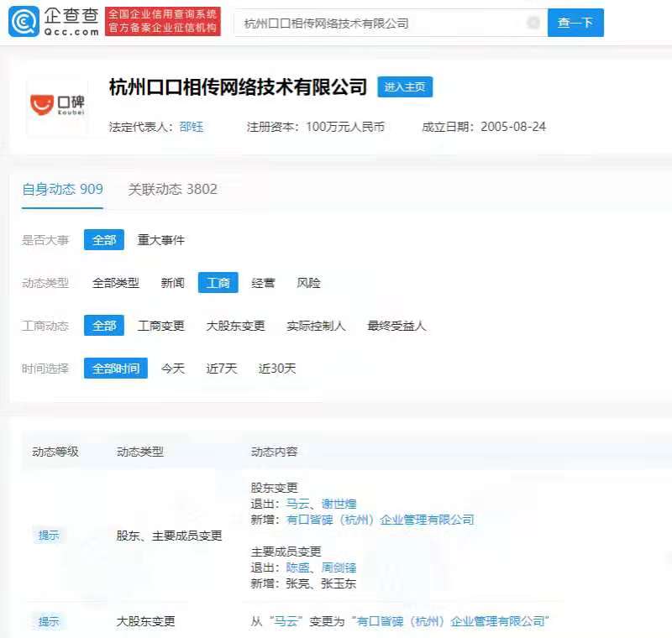
Task: Select the 经营 dynamic type filter
Action: tap(263, 283)
